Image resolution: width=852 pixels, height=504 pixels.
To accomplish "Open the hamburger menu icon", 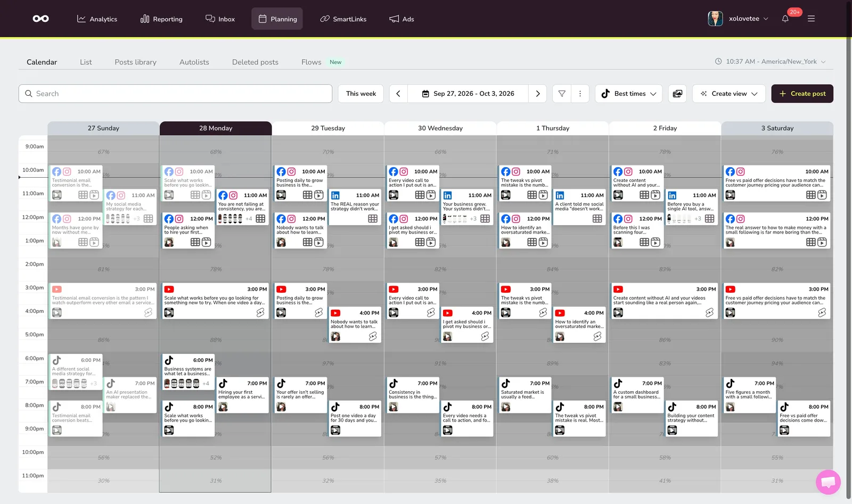I will tap(811, 19).
